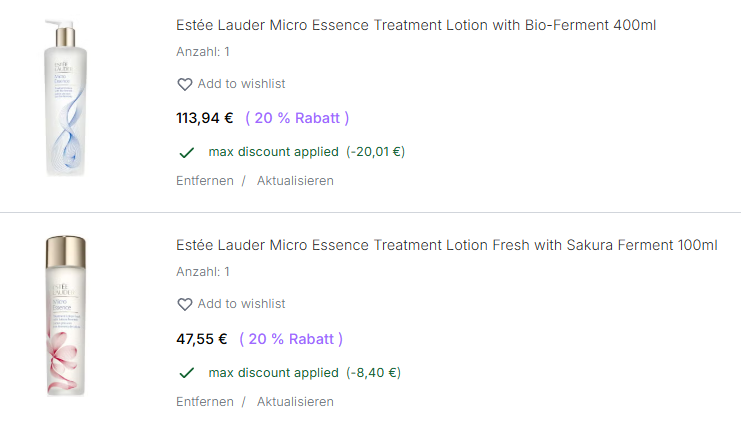Image resolution: width=741 pixels, height=424 pixels.
Task: Click the green checkmark beside the -8,40 € discount
Action: tap(186, 372)
